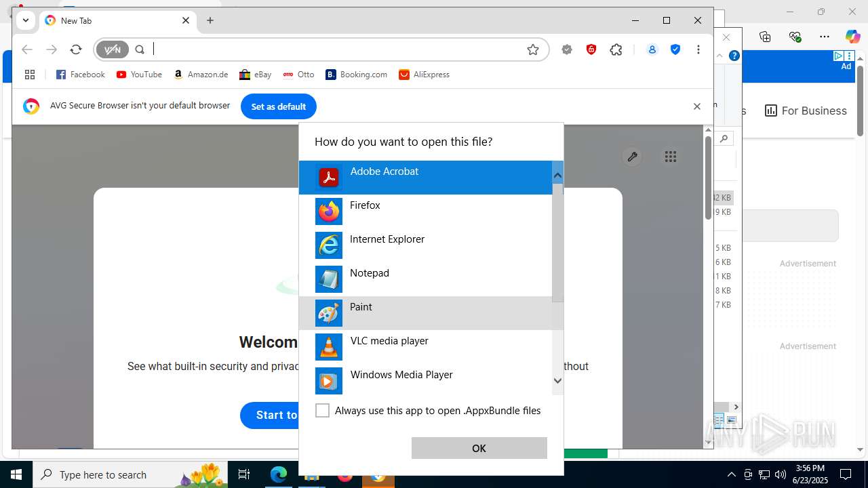The image size is (868, 488).
Task: Show hidden system tray icons
Action: click(731, 474)
